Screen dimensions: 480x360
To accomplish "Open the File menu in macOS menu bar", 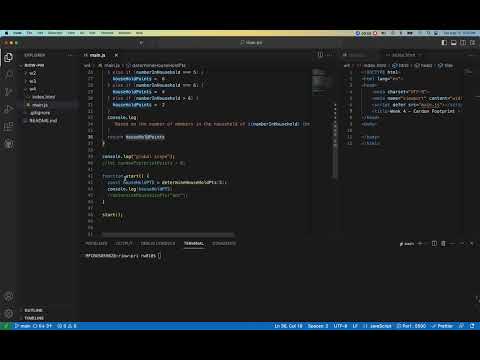I will pyautogui.click(x=29, y=33).
